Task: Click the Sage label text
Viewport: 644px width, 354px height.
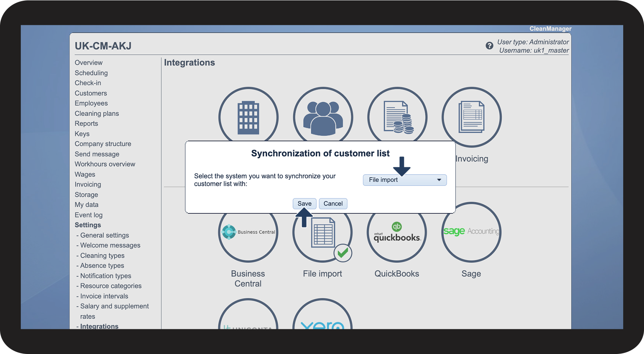Action: click(x=471, y=273)
